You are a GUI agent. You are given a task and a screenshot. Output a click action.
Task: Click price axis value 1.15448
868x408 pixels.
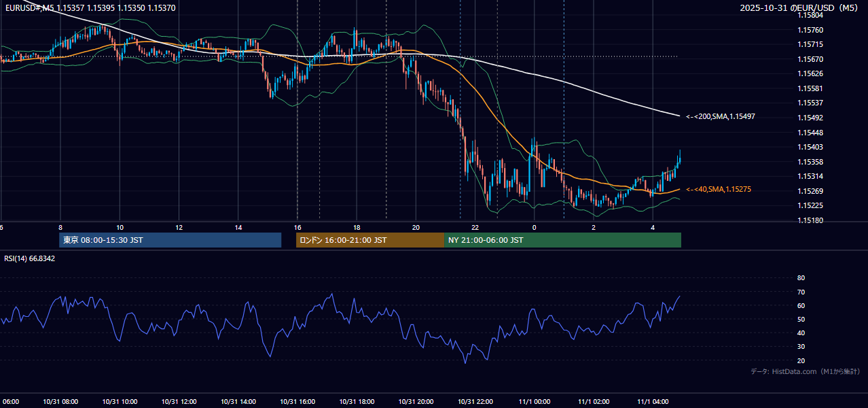point(810,133)
